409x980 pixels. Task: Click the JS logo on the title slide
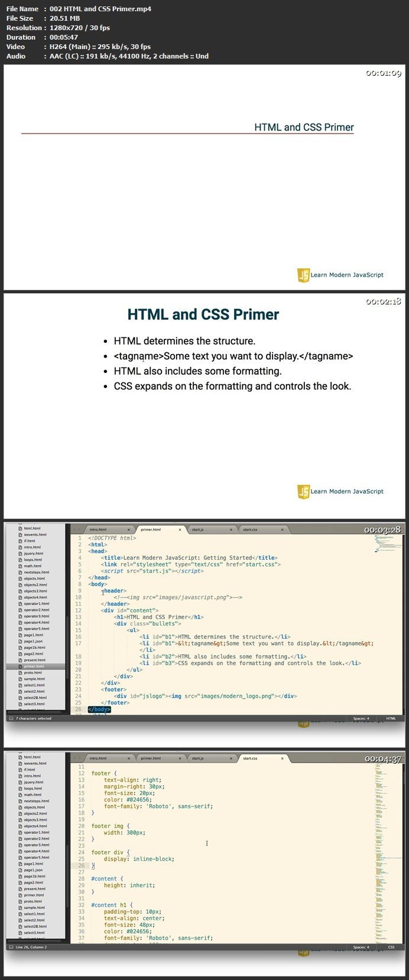click(x=303, y=275)
